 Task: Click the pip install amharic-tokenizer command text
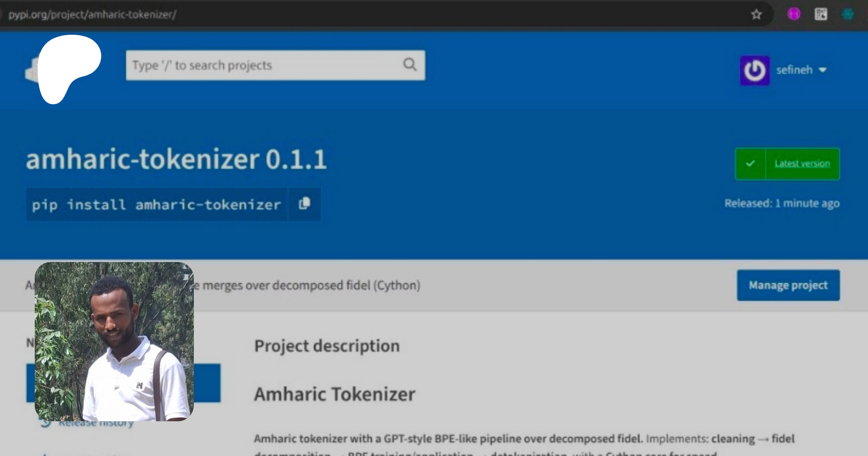[156, 205]
